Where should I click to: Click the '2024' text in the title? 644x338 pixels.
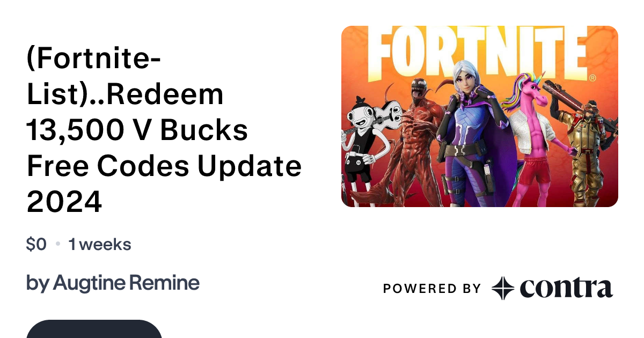pyautogui.click(x=64, y=203)
